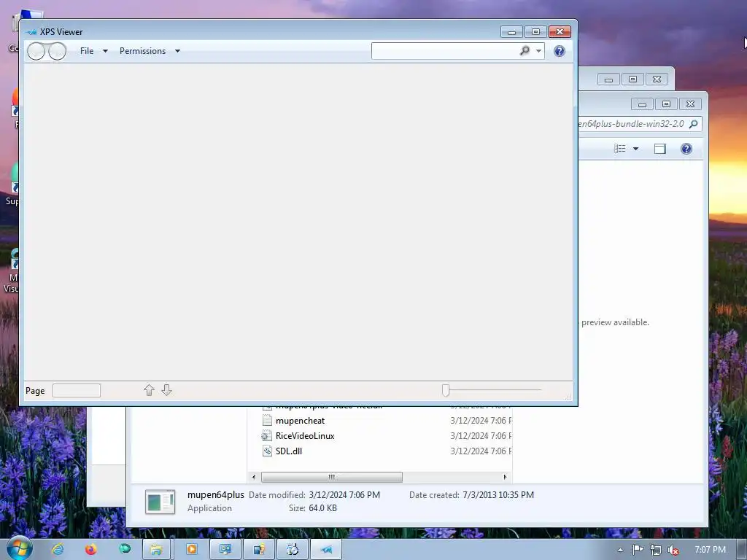This screenshot has height=560, width=747.
Task: Toggle the preview pane in Explorer
Action: [x=659, y=149]
